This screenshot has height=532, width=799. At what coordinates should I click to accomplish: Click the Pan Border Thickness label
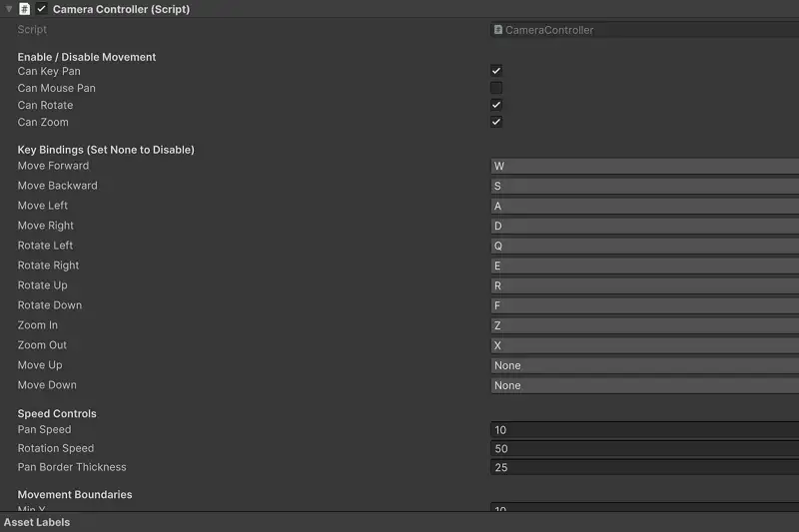pos(72,467)
